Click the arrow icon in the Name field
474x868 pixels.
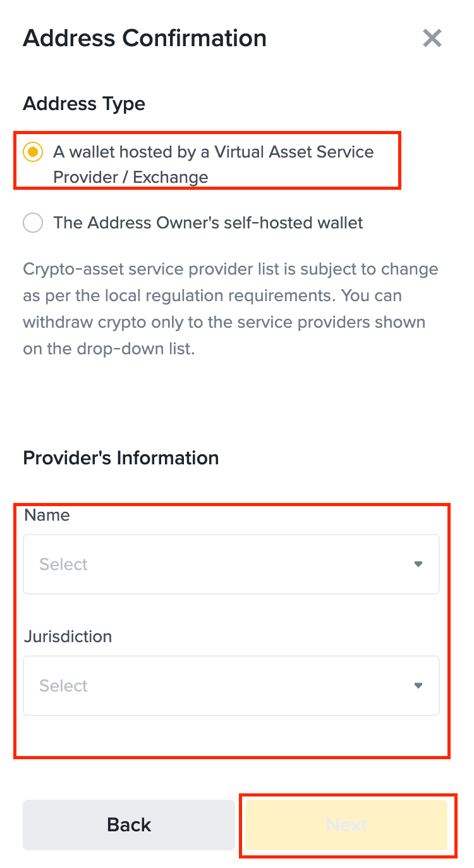pos(418,564)
